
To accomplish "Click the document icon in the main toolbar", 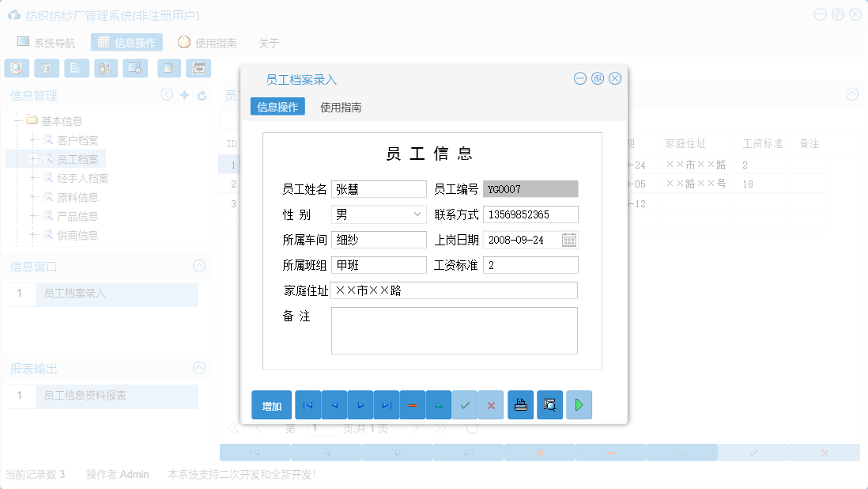I will (x=76, y=68).
